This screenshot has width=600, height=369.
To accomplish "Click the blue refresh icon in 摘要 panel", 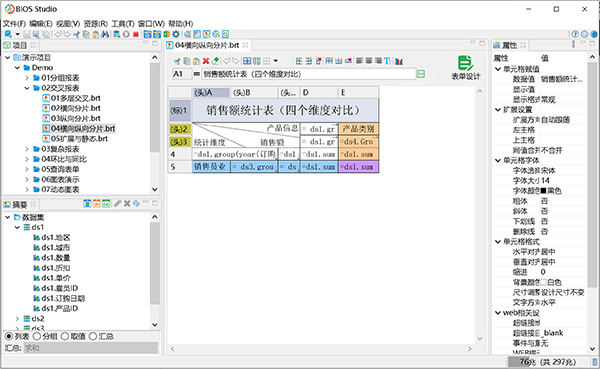I will point(136,204).
